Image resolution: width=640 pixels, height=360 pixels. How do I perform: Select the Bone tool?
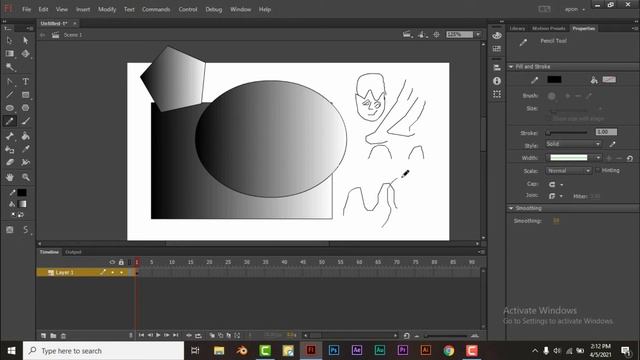9,136
